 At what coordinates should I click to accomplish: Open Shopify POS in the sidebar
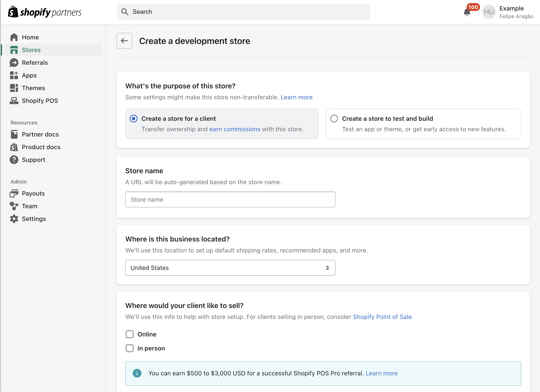pyautogui.click(x=53, y=101)
